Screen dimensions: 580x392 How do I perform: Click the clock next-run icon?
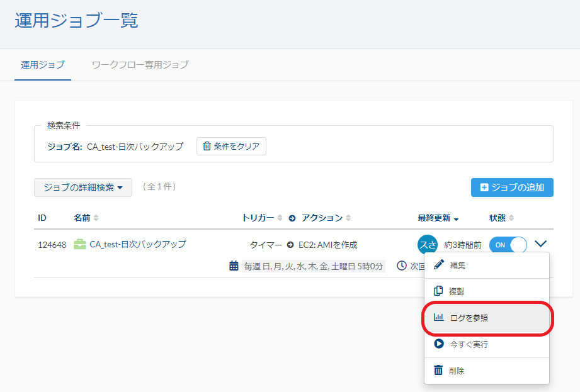coord(402,266)
